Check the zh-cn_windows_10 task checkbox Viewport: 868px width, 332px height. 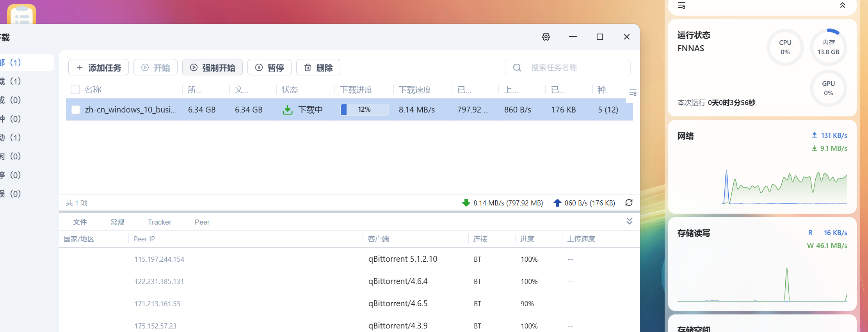click(x=76, y=110)
